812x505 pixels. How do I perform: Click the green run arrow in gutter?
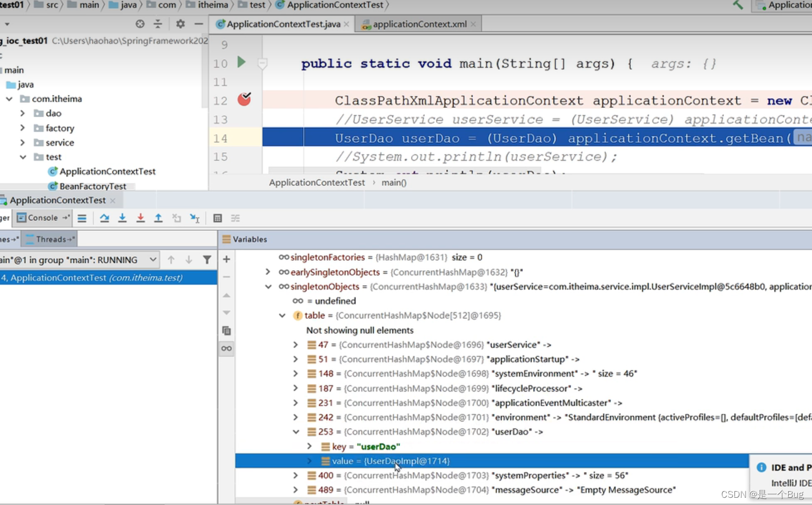241,62
